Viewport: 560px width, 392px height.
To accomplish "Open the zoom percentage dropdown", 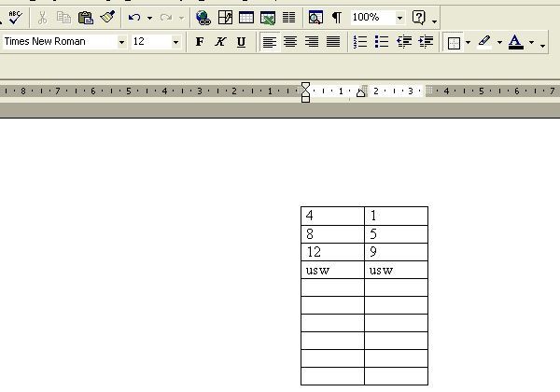I will 400,18.
